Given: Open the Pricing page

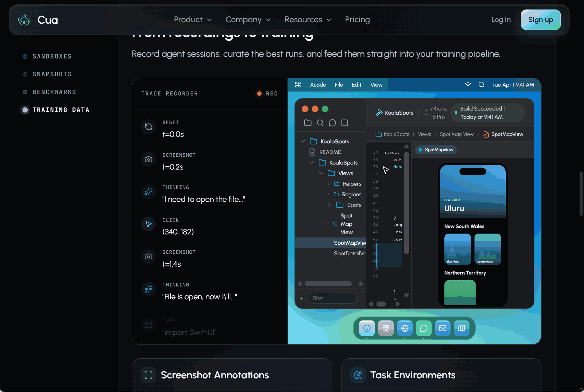Looking at the screenshot, I should pos(357,20).
